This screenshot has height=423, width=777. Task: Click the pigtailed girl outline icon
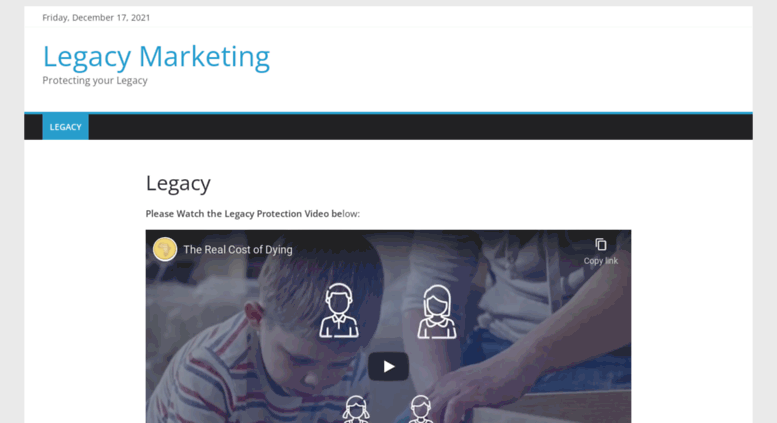[x=356, y=409]
